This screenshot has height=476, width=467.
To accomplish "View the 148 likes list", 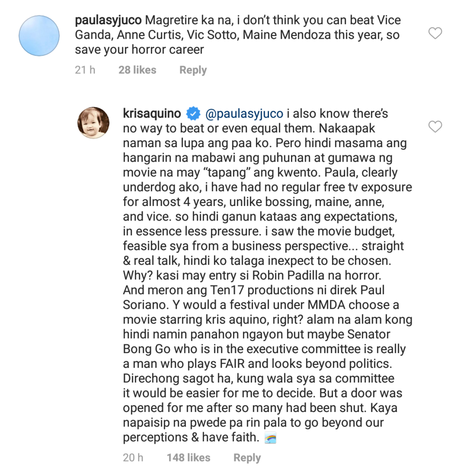I will click(189, 457).
